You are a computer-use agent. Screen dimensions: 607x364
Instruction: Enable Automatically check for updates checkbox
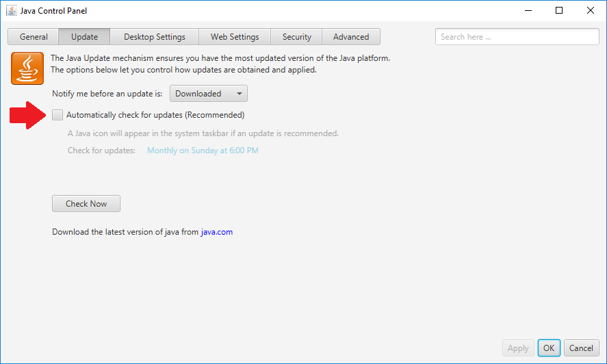[x=57, y=115]
